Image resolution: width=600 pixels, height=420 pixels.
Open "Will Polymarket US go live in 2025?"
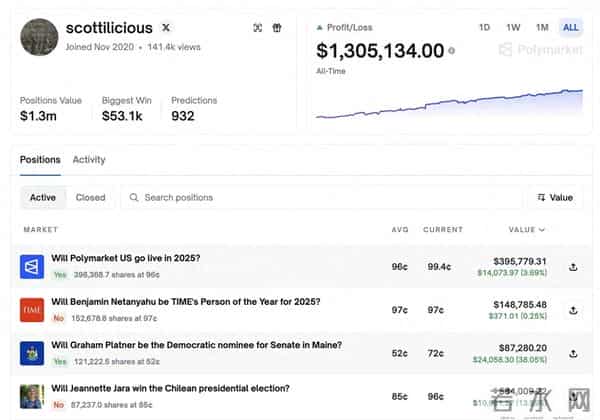point(125,258)
